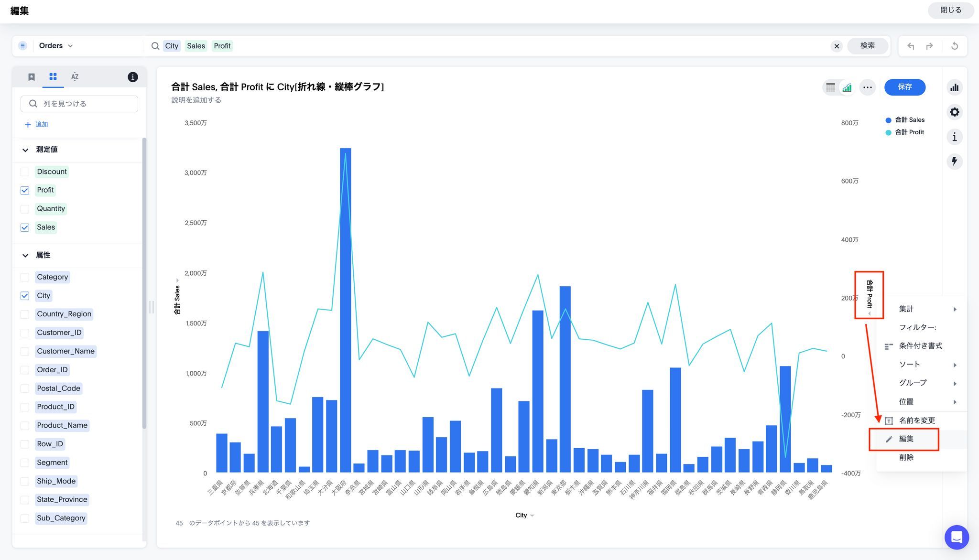Switch to the AZ alphabetical sort tab

pyautogui.click(x=75, y=76)
